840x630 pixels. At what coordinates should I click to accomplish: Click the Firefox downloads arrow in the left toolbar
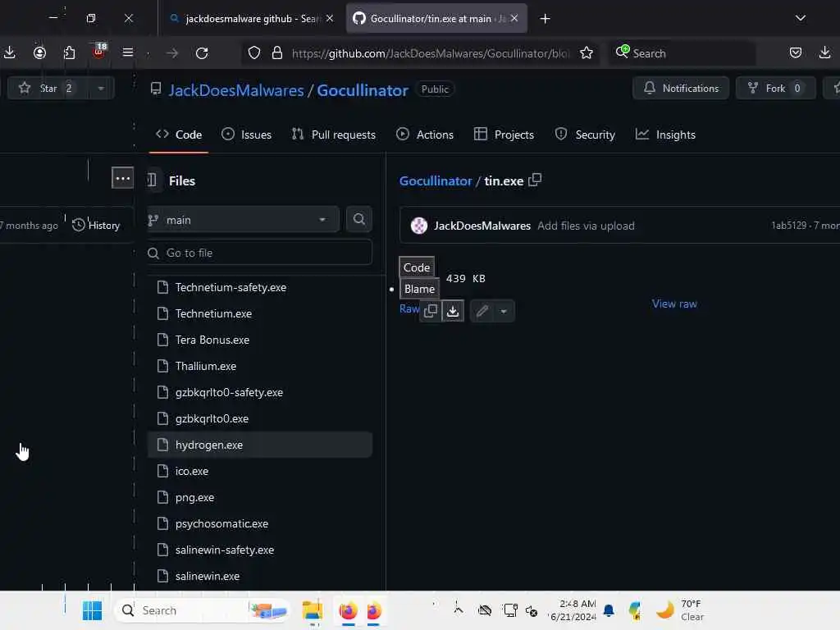[x=10, y=52]
